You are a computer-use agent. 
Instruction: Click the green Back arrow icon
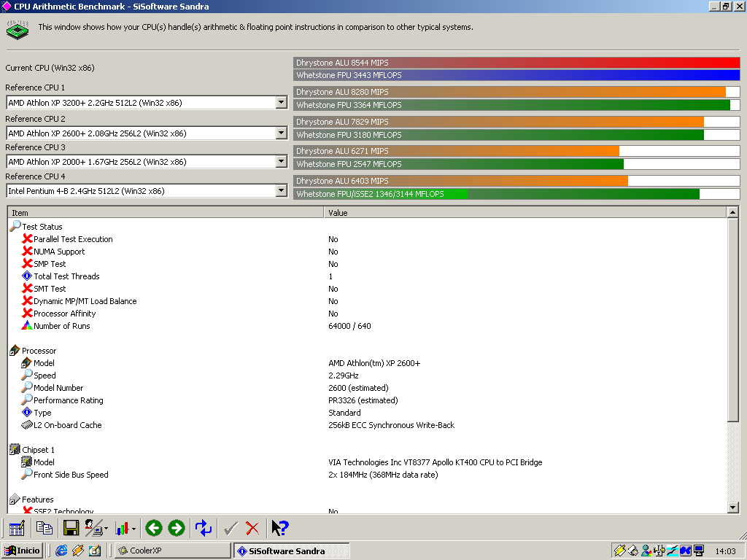[x=153, y=529]
